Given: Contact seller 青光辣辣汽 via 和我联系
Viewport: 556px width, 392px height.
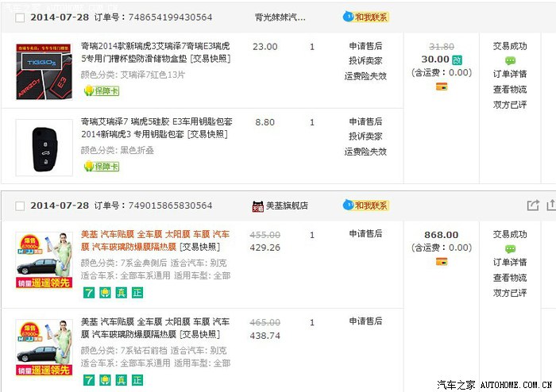Looking at the screenshot, I should (x=366, y=17).
